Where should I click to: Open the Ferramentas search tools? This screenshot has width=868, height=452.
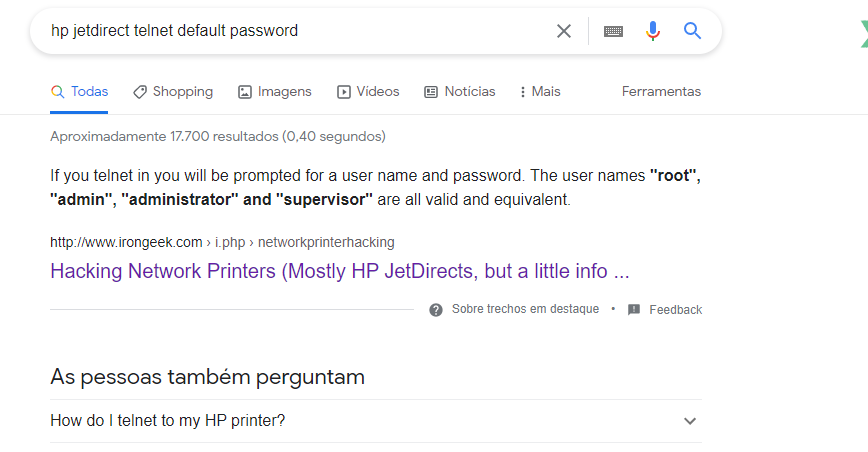click(x=661, y=92)
